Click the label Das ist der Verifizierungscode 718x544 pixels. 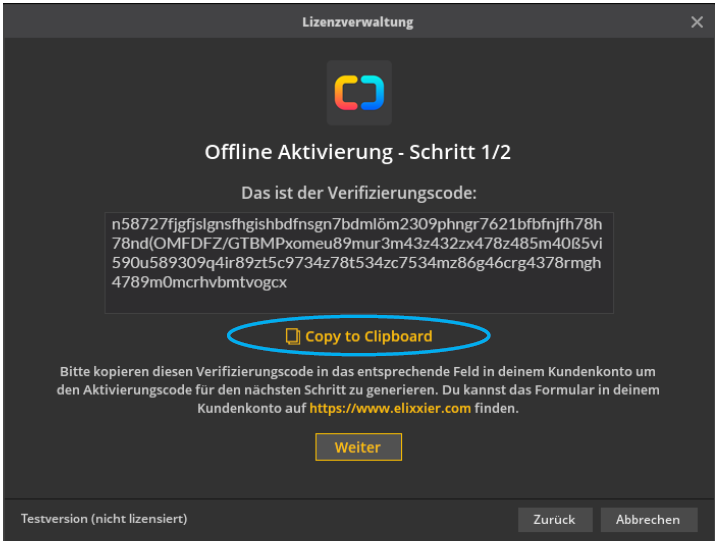click(358, 192)
